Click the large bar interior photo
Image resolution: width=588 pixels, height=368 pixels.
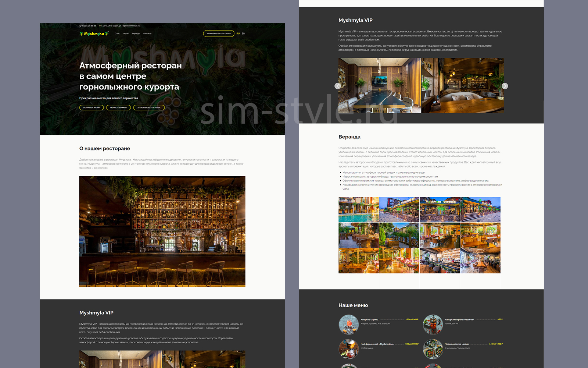point(162,231)
